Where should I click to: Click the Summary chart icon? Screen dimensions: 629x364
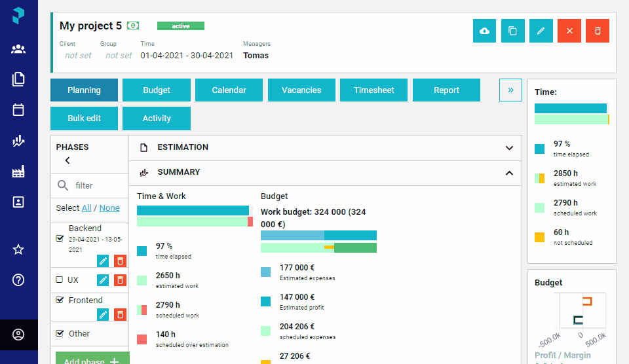(x=143, y=172)
